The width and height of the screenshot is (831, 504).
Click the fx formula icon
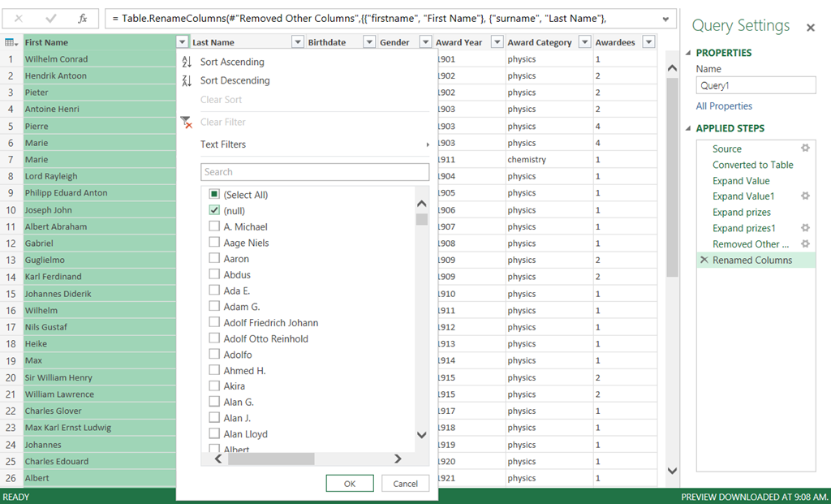tap(82, 18)
